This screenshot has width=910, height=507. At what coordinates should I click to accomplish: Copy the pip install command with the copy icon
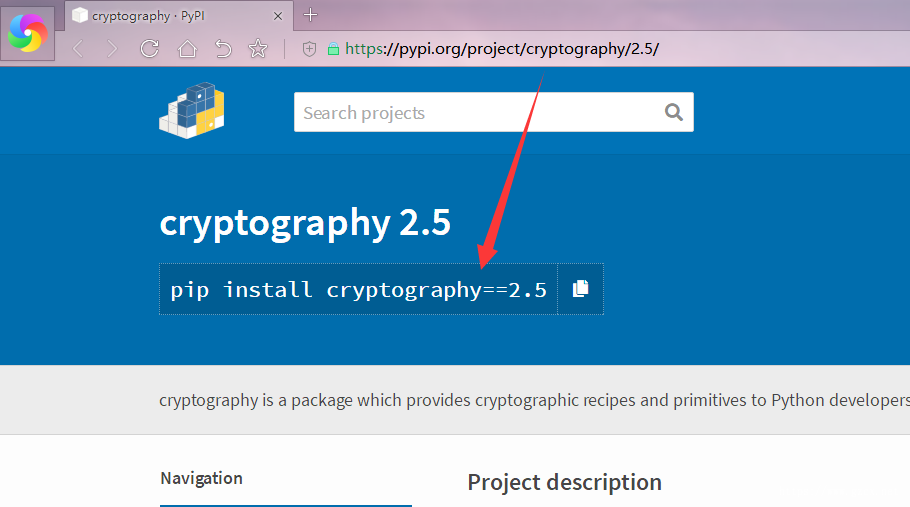pyautogui.click(x=580, y=288)
